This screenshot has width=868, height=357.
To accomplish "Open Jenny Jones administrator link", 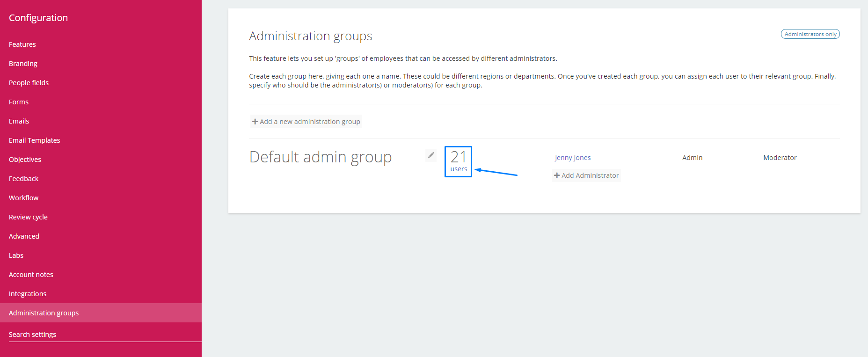I will point(573,158).
